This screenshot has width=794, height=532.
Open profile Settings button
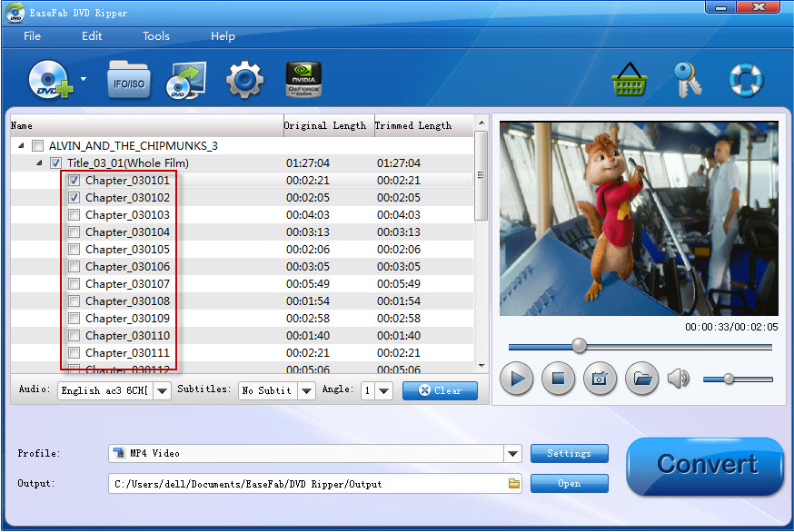pyautogui.click(x=570, y=453)
